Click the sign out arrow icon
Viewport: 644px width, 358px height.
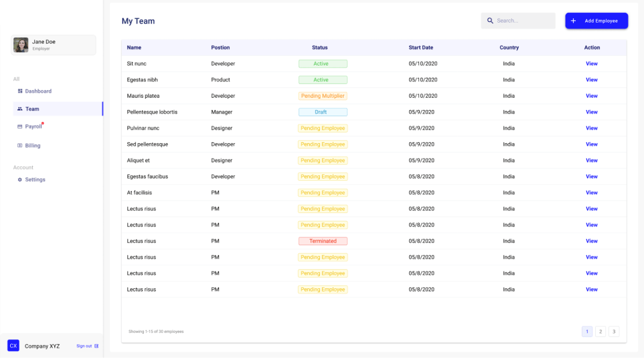pyautogui.click(x=97, y=346)
